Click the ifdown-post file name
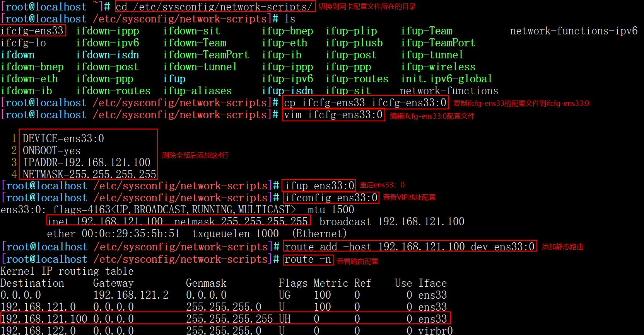Image resolution: width=644 pixels, height=335 pixels. pyautogui.click(x=107, y=67)
